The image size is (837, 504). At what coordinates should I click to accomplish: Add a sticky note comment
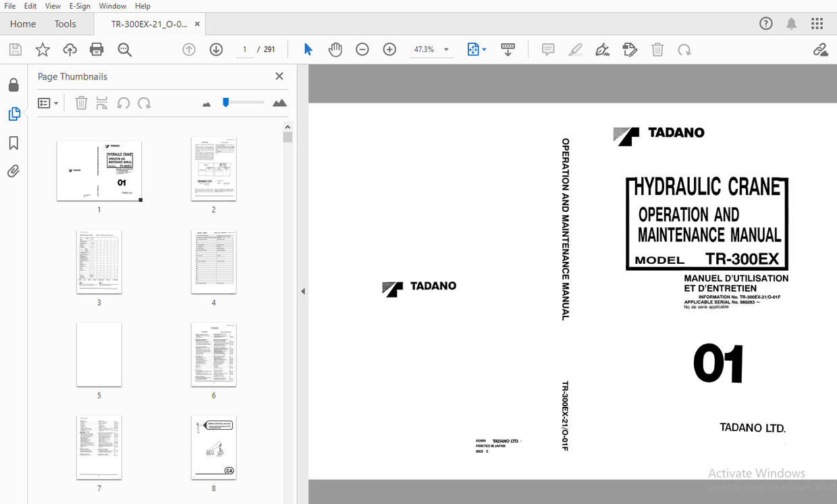tap(547, 49)
